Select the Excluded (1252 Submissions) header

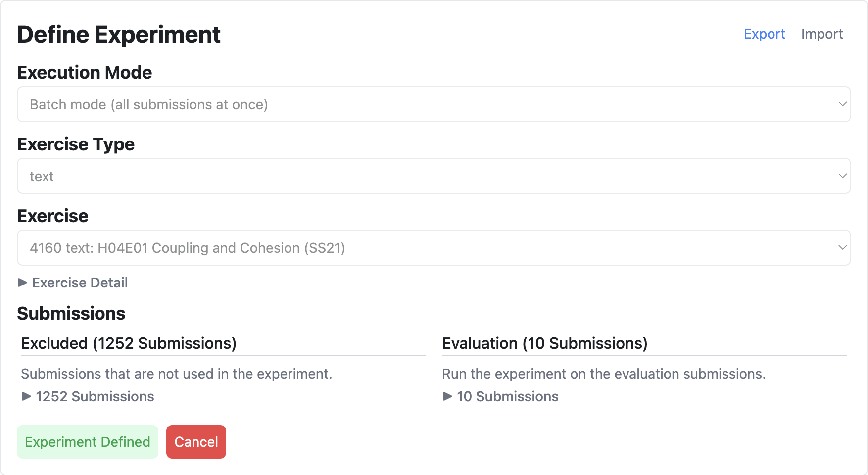129,343
